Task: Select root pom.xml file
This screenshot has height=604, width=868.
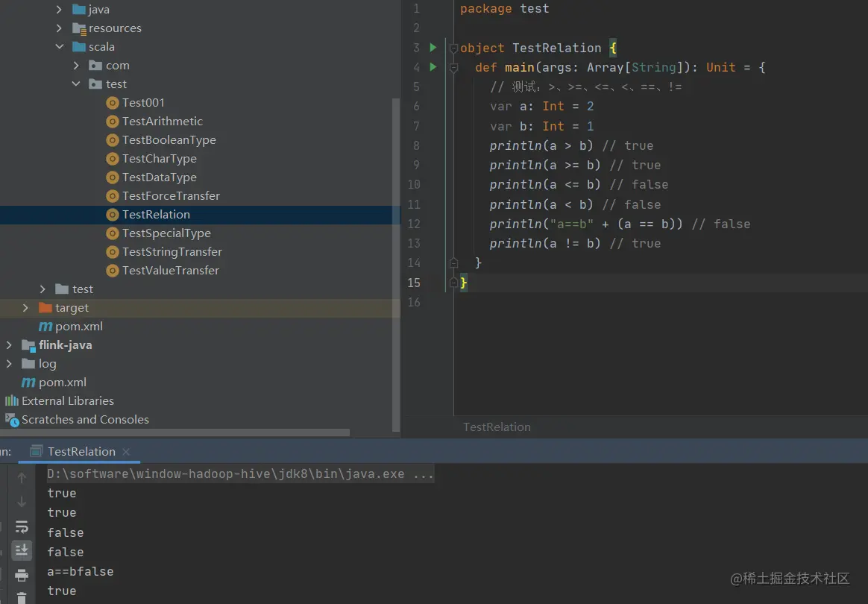Action: [62, 383]
